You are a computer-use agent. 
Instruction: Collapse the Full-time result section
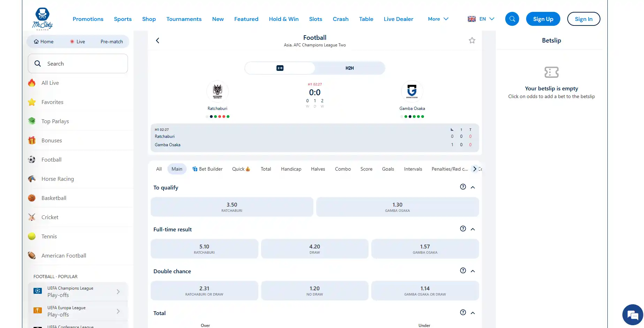[x=473, y=229]
